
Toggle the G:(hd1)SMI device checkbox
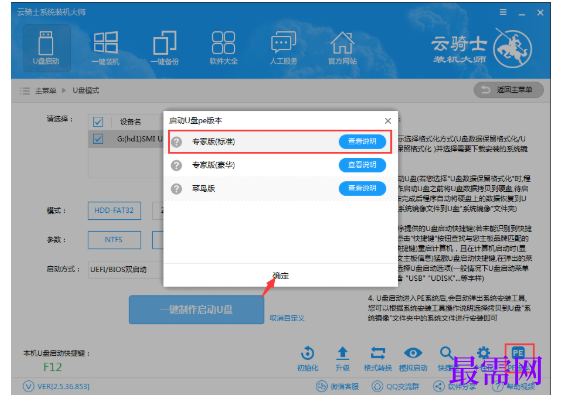tap(98, 139)
